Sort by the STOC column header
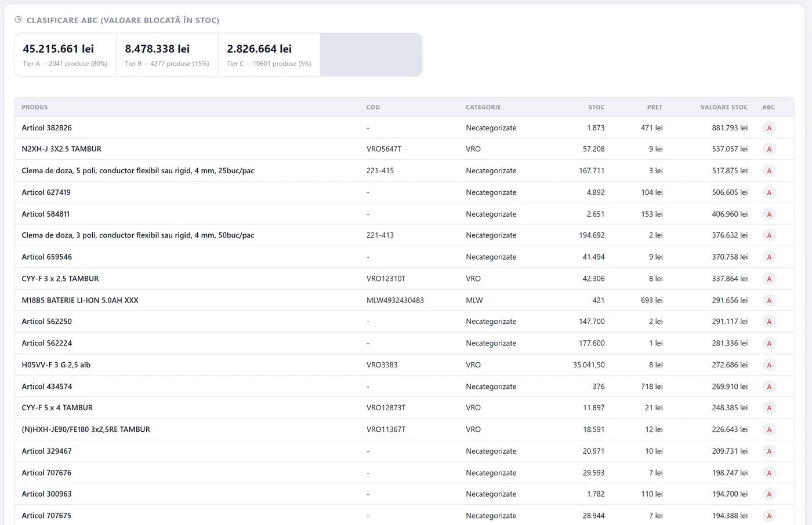Screen dimensions: 812x525 [596, 107]
